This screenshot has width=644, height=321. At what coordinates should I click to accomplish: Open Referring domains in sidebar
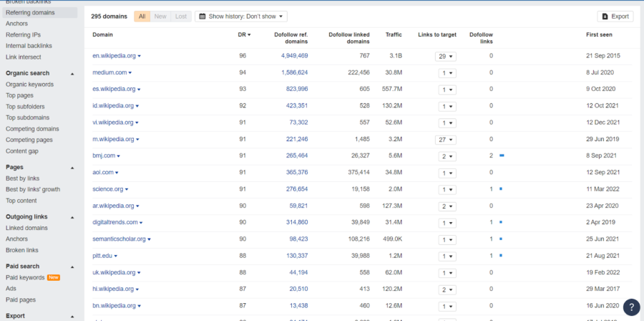[30, 13]
